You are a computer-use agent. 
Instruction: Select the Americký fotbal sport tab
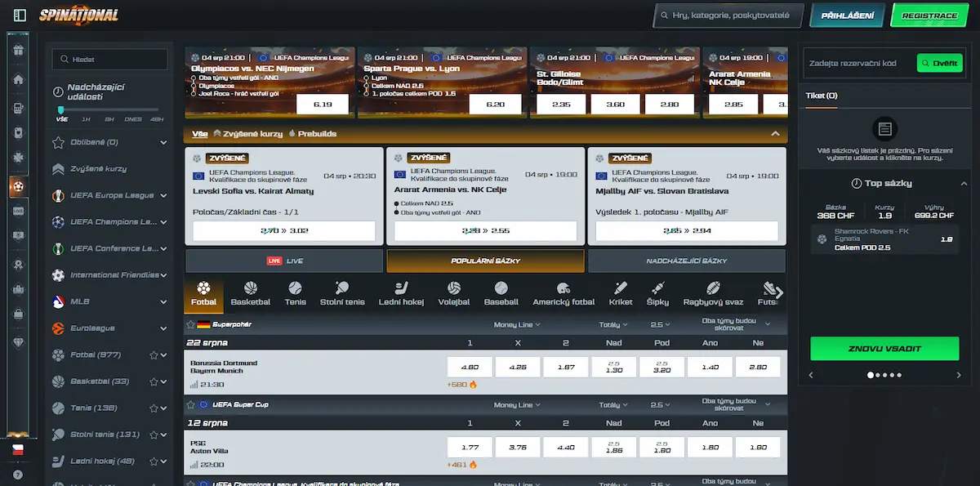click(x=563, y=294)
